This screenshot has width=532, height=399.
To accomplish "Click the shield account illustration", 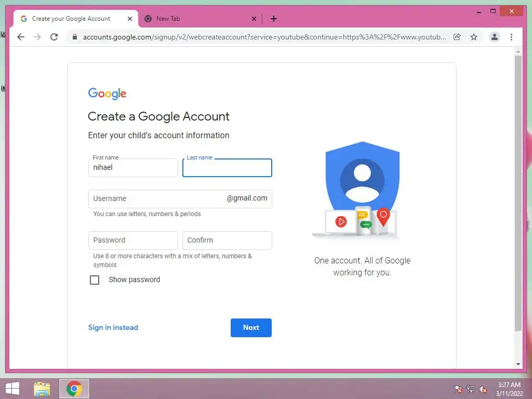I will coord(357,190).
